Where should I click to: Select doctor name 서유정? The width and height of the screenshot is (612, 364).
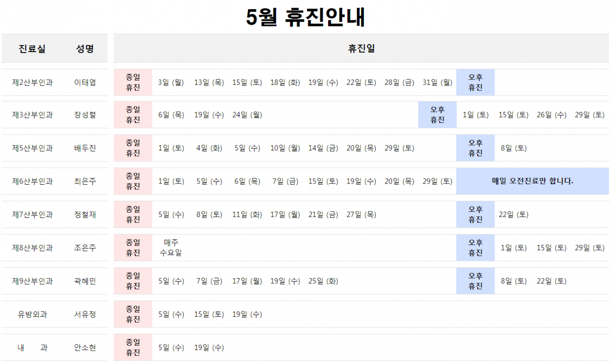[x=85, y=315]
